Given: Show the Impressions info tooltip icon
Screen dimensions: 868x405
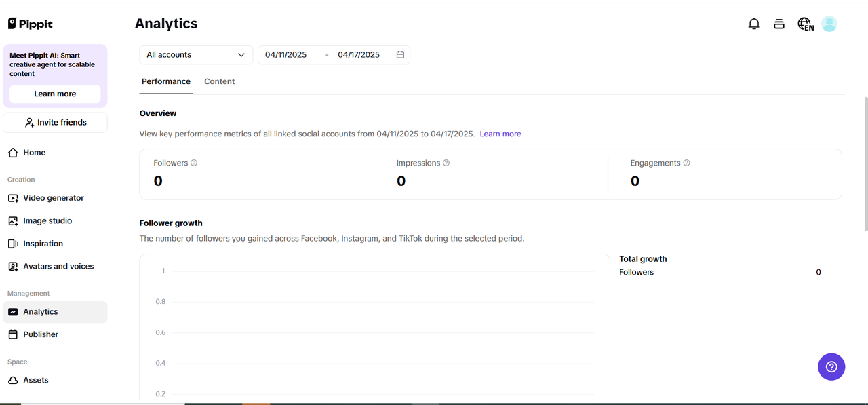Looking at the screenshot, I should coord(446,163).
